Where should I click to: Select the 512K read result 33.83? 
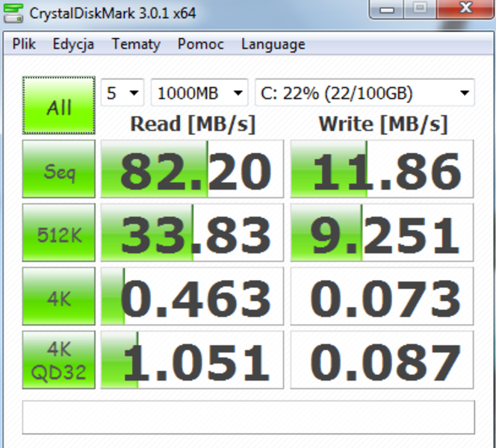point(192,233)
